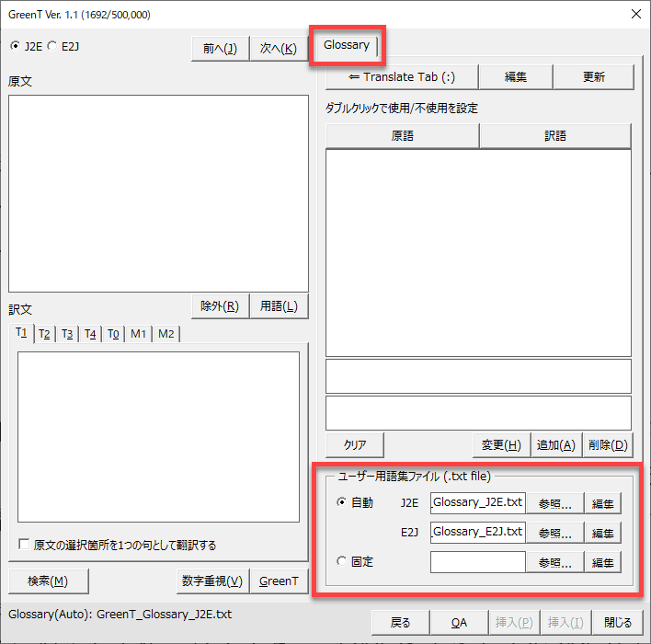Enable 原文の選択箇所を1つの句として翻訳する checkbox

coord(25,546)
